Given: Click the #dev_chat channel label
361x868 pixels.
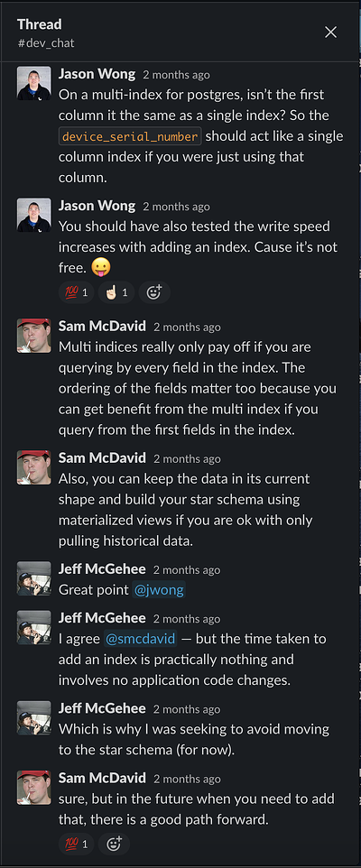Looking at the screenshot, I should pyautogui.click(x=46, y=43).
